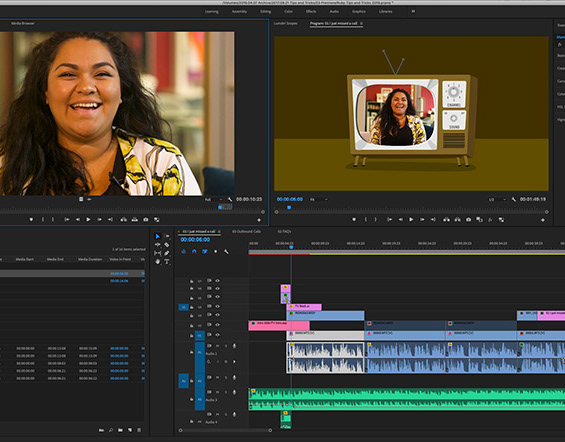
Task: Click Overwrite in the Source monitor
Action: point(135,219)
